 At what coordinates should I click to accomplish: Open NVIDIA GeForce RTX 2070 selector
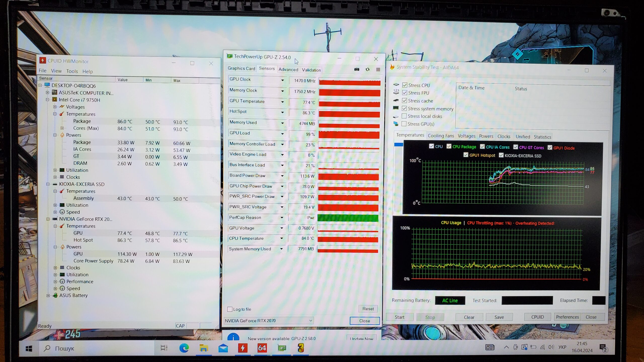pos(269,321)
